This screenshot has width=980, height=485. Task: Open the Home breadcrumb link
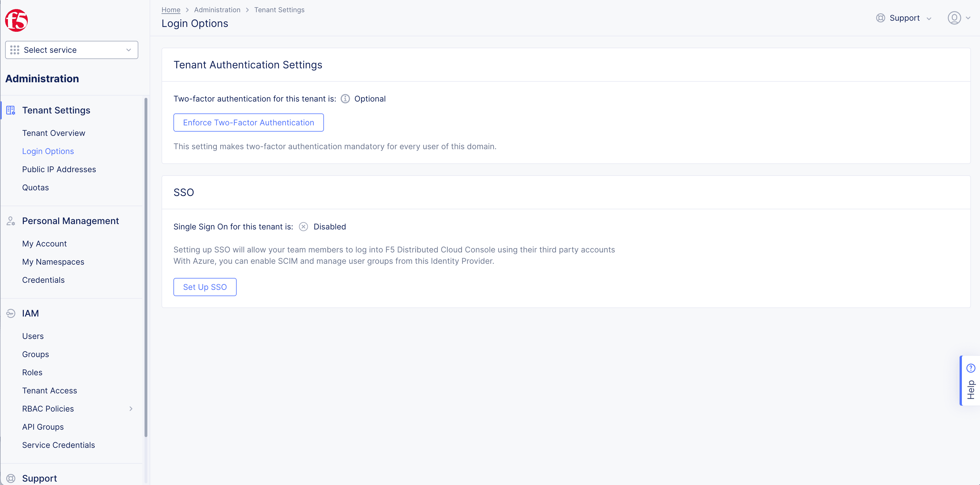tap(171, 9)
